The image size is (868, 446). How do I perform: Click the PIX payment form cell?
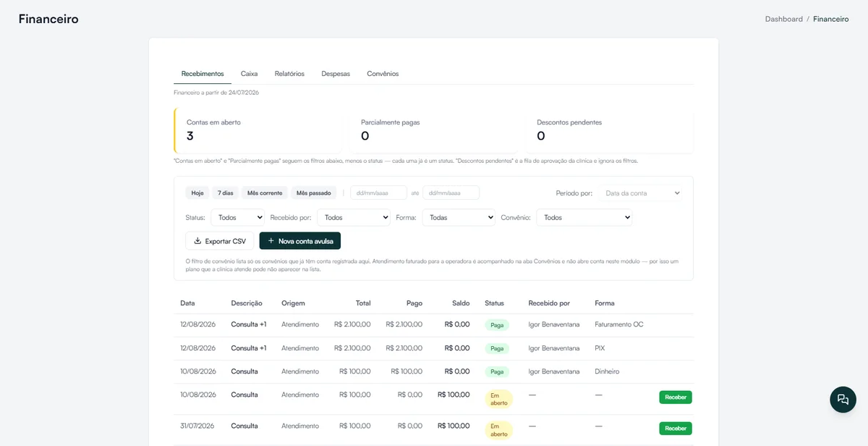[600, 348]
